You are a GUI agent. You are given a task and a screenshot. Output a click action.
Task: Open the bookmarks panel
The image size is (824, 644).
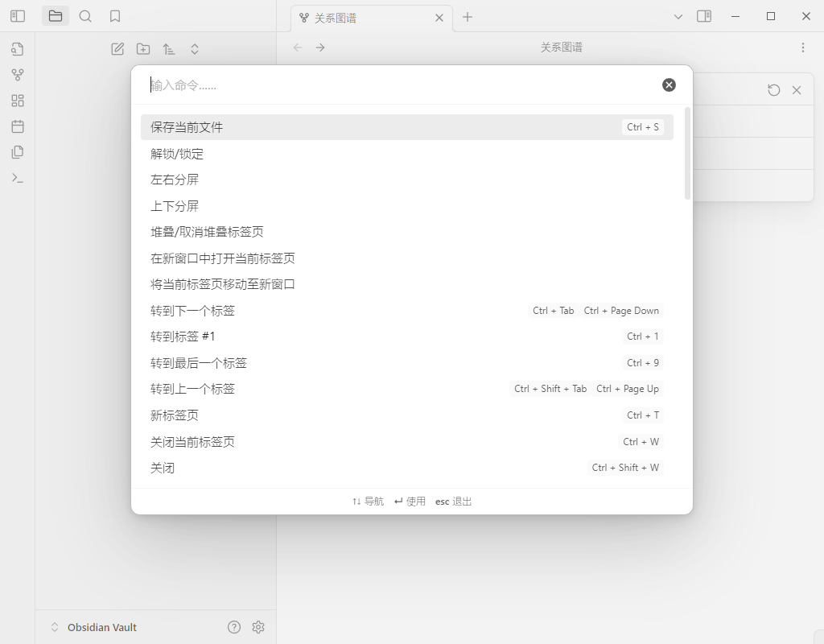tap(113, 15)
